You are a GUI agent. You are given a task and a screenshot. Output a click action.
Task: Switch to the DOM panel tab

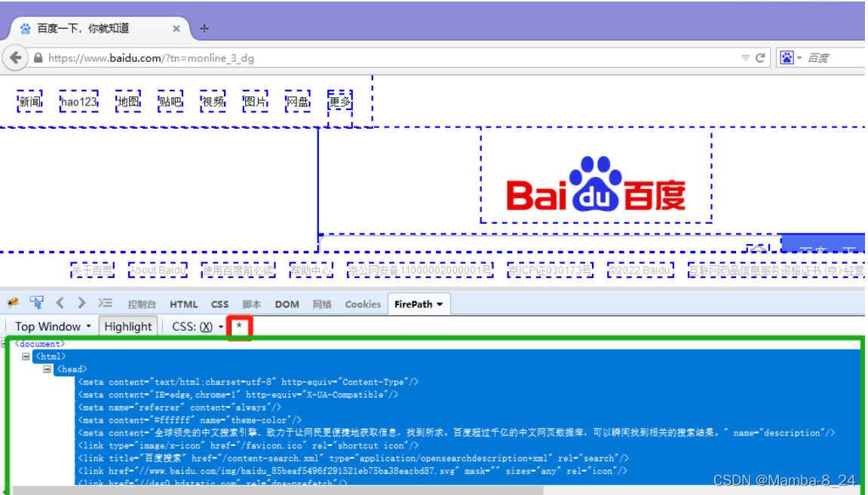pyautogui.click(x=287, y=304)
